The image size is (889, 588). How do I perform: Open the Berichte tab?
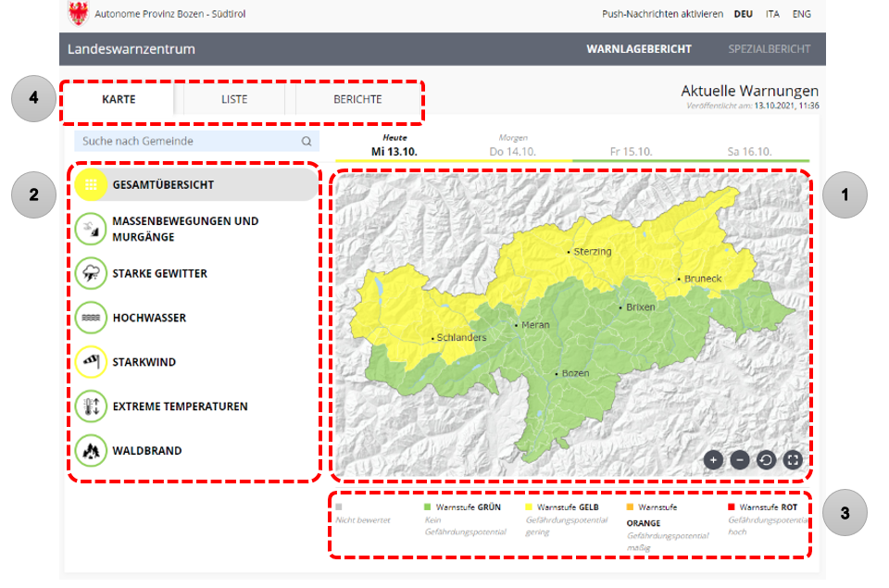tap(357, 99)
